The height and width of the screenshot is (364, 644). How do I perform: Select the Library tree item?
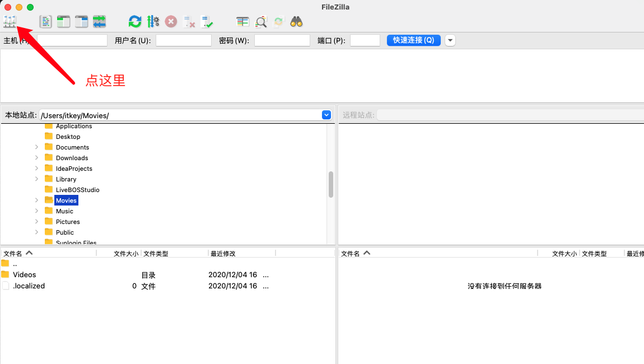(66, 179)
